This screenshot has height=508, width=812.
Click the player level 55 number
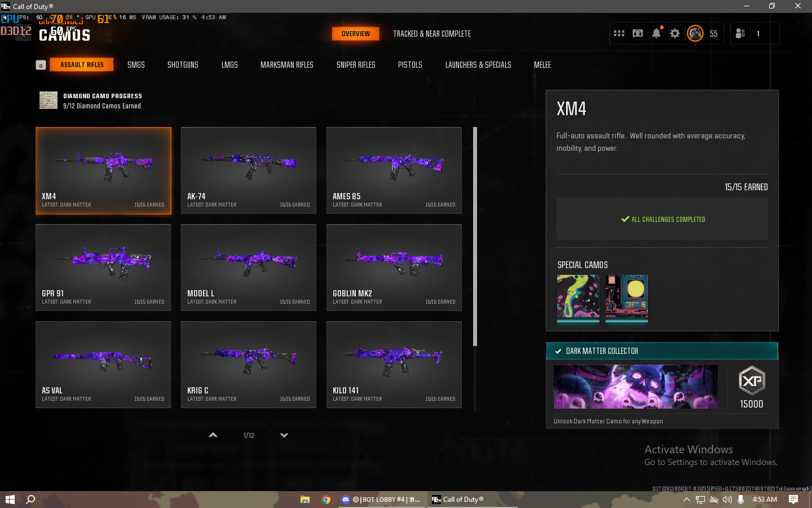tap(714, 34)
